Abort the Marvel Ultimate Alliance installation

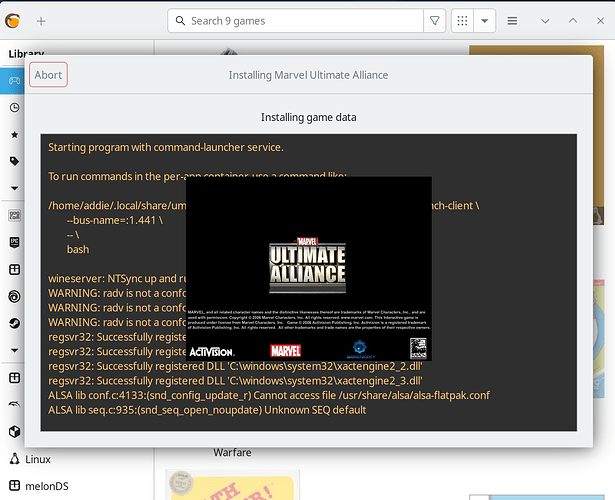coord(48,75)
